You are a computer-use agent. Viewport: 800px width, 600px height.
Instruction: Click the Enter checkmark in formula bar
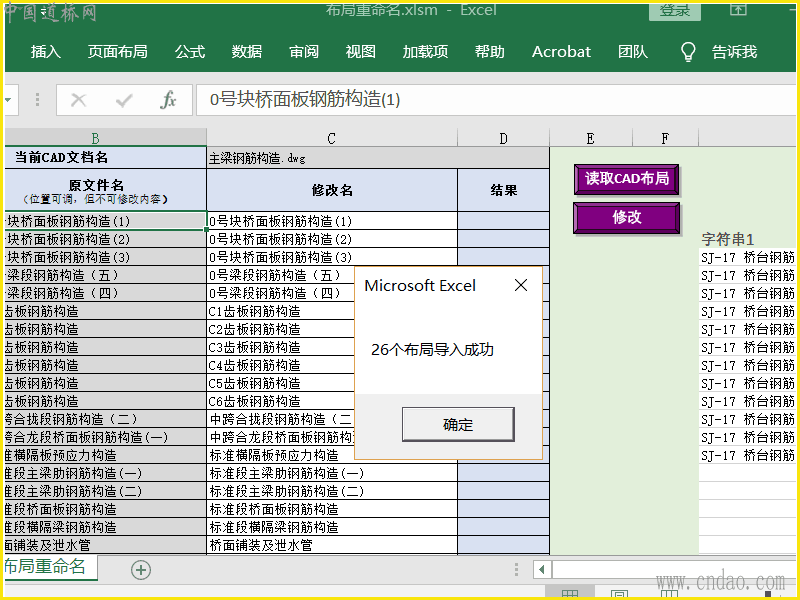(124, 100)
